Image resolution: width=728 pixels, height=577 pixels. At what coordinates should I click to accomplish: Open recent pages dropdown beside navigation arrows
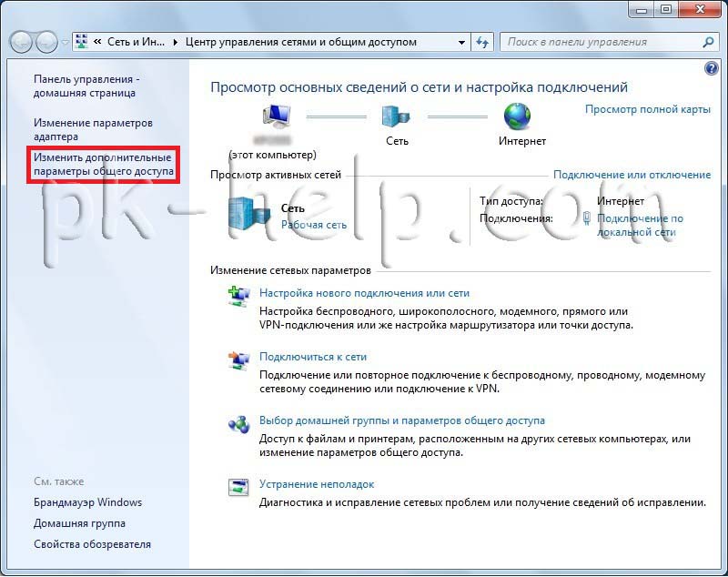[65, 42]
